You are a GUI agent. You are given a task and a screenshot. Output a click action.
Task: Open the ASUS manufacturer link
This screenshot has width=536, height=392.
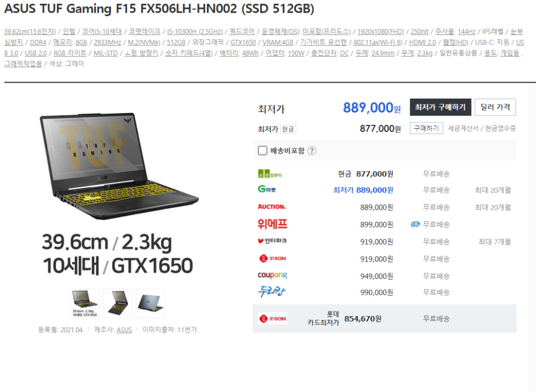pos(124,330)
